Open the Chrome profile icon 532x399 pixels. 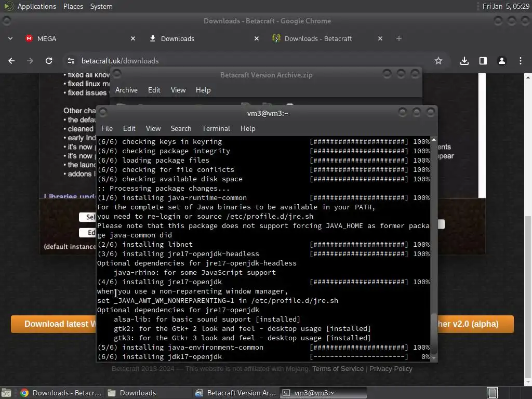[x=502, y=61]
